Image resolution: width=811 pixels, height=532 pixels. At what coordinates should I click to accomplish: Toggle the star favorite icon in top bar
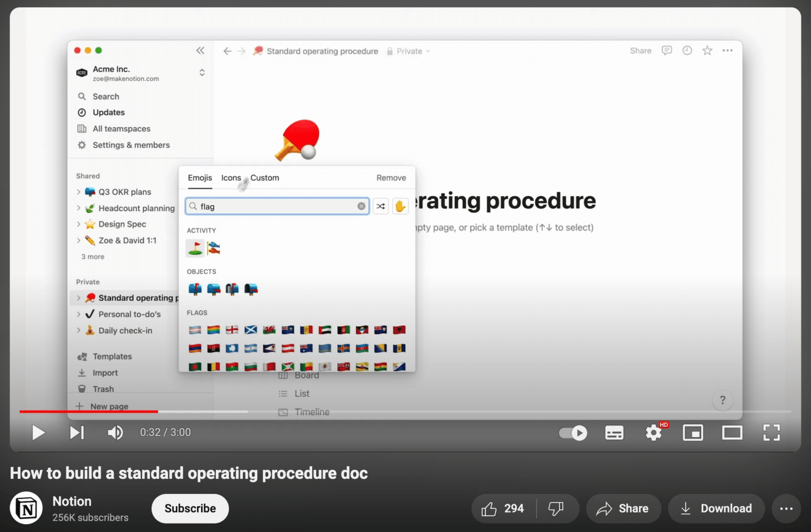(x=707, y=51)
